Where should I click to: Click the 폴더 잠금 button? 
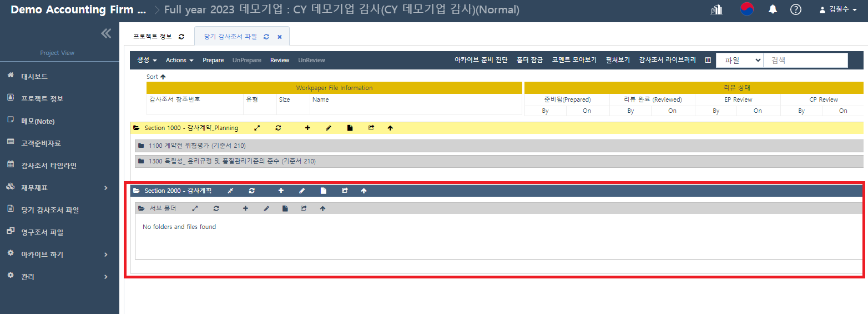529,60
